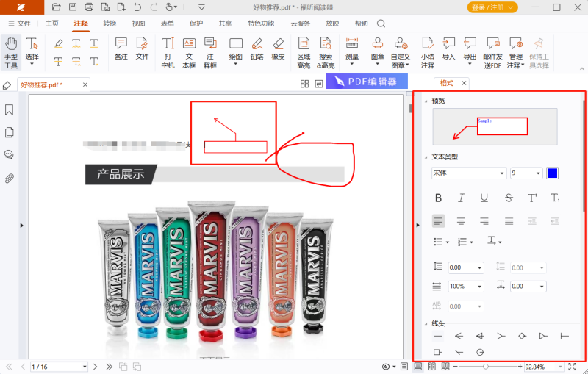Open the Pages thumbnail panel
This screenshot has width=588, height=374.
click(9, 132)
